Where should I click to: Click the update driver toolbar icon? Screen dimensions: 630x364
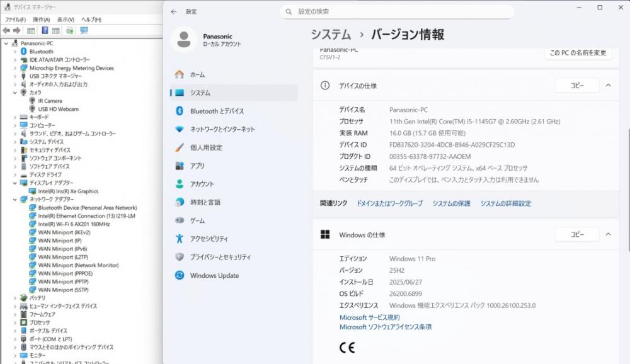(x=70, y=30)
